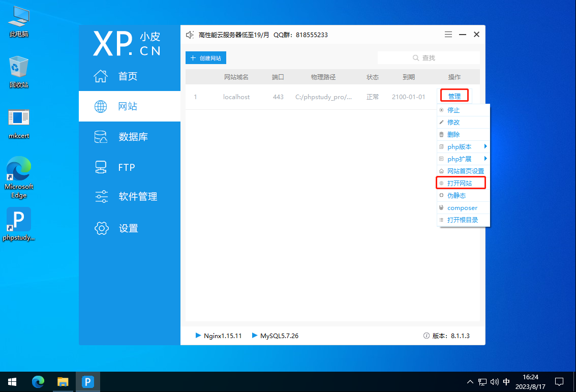This screenshot has height=392, width=576.
Task: Click the XP.CN logo
Action: point(127,43)
